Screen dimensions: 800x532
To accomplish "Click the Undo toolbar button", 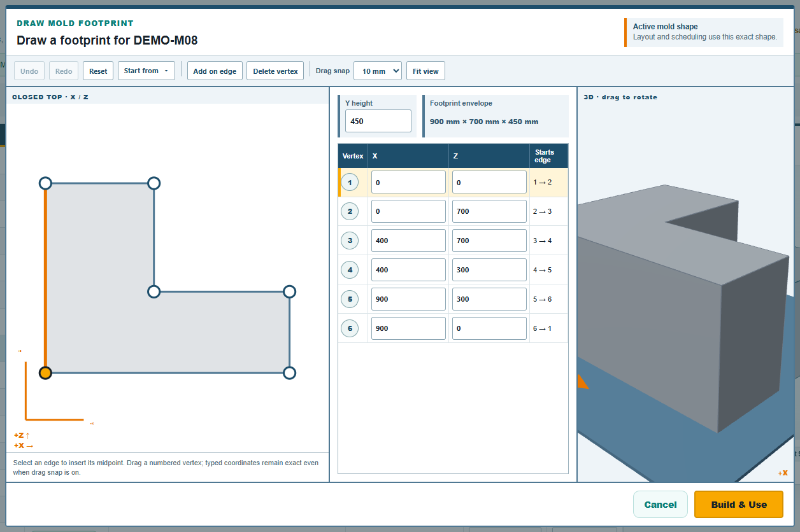I will pos(29,71).
